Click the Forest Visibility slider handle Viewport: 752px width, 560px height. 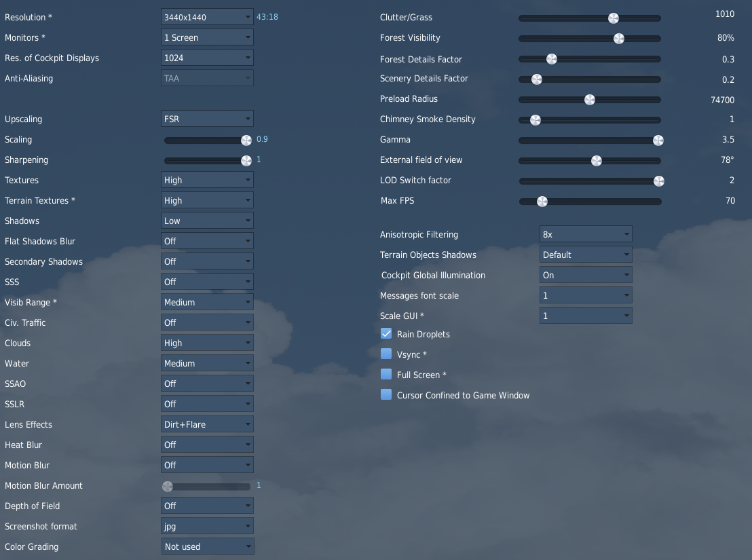coord(619,39)
